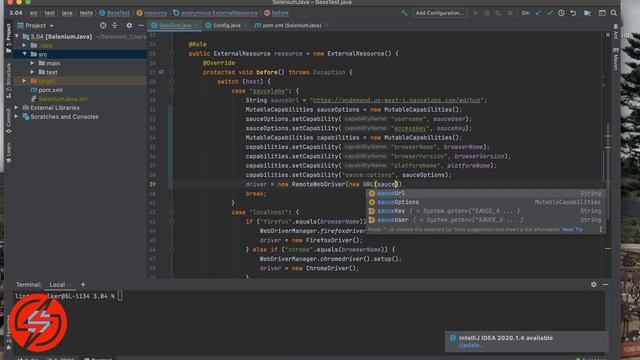Open Project panel gear settings
This screenshot has width=640, height=360.
(x=129, y=25)
